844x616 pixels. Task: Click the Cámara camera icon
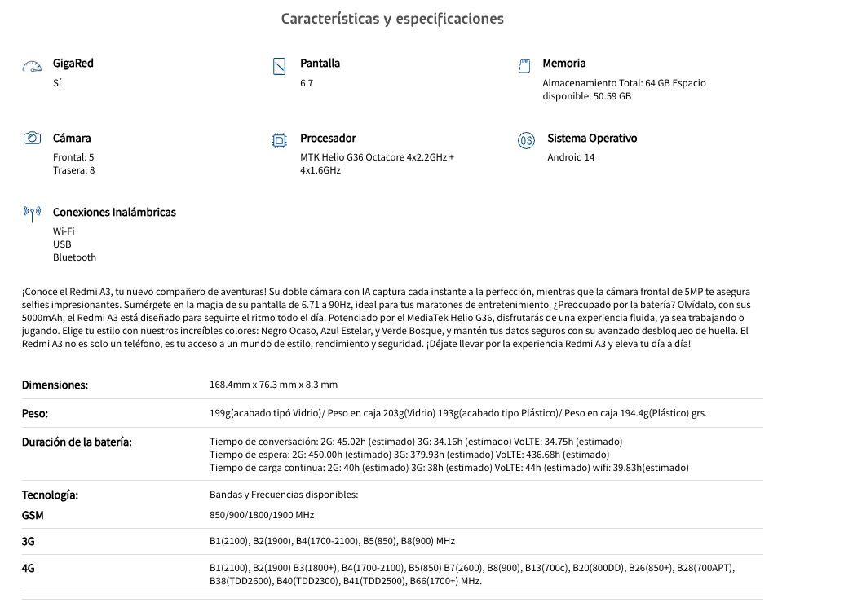pyautogui.click(x=32, y=138)
